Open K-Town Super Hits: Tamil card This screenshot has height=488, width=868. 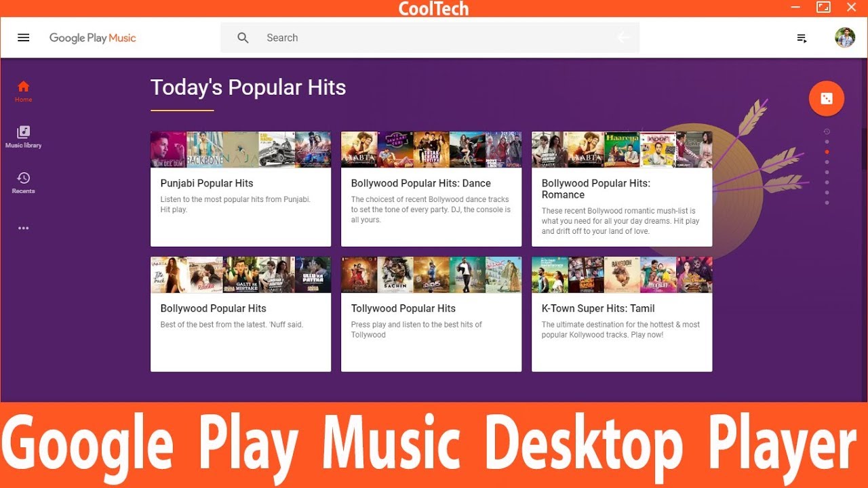[622, 314]
